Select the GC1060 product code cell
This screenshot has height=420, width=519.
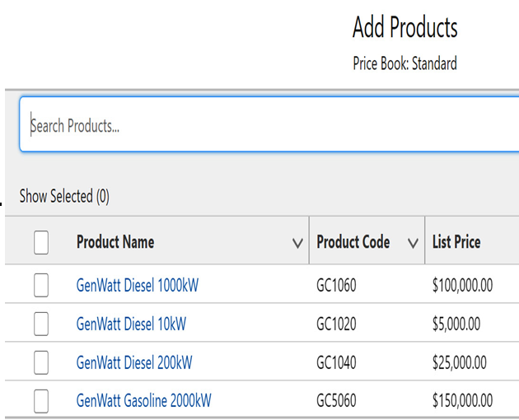(336, 285)
